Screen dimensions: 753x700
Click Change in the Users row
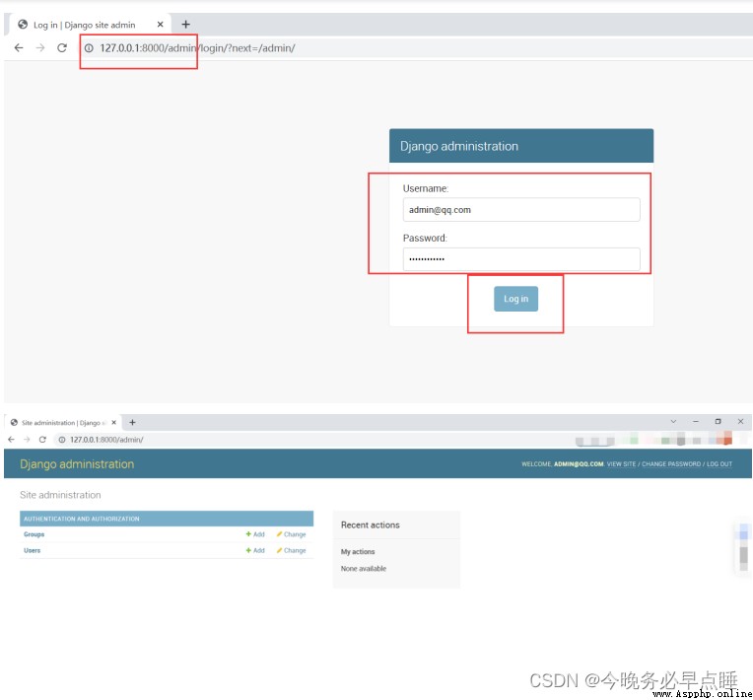[291, 550]
